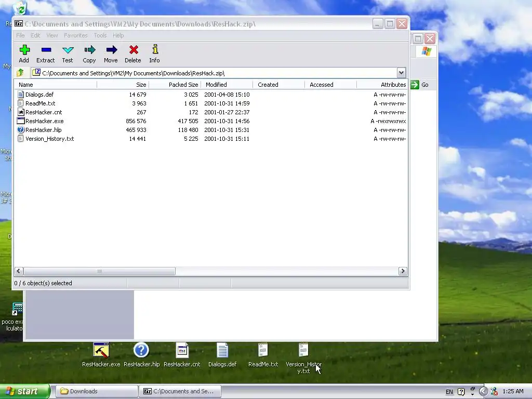
Task: Click packed size value 118 480
Action: 188,130
